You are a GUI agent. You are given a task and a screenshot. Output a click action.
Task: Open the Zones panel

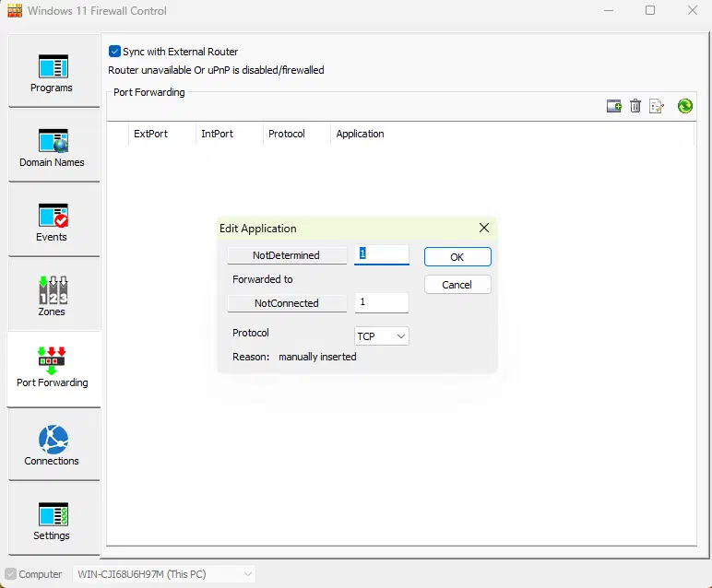53,295
